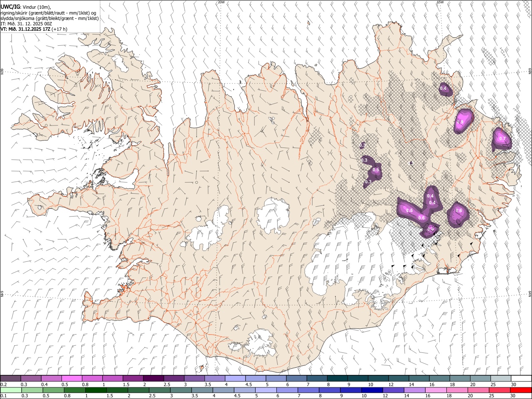Click the 0.4 label in the northernmost purple patch
The height and width of the screenshot is (399, 532).
click(x=443, y=88)
